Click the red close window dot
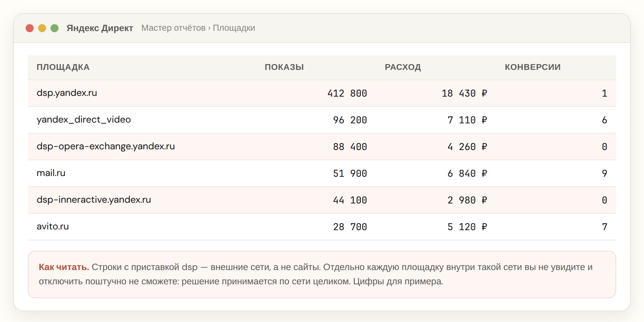This screenshot has width=644, height=322. coord(30,28)
